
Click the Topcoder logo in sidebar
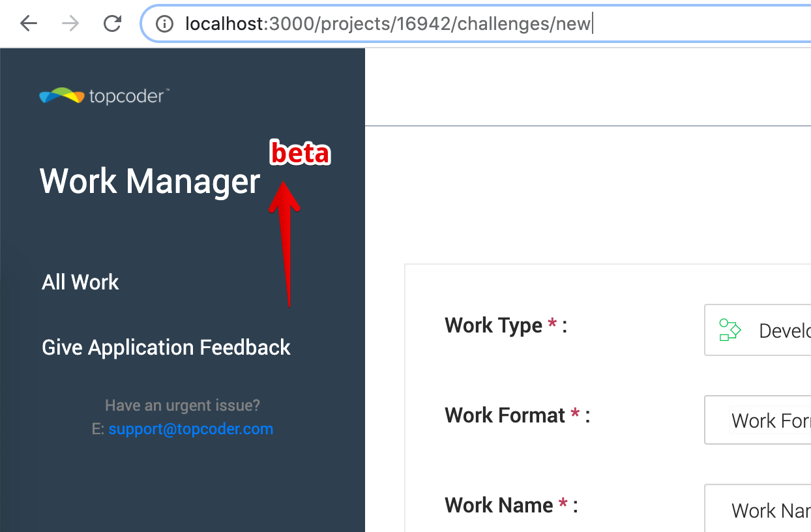104,96
